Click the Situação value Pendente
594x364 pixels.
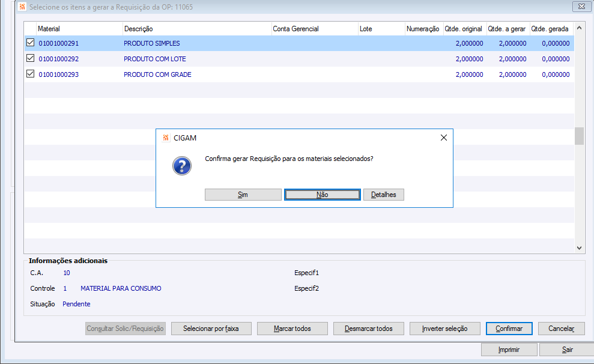coord(76,304)
